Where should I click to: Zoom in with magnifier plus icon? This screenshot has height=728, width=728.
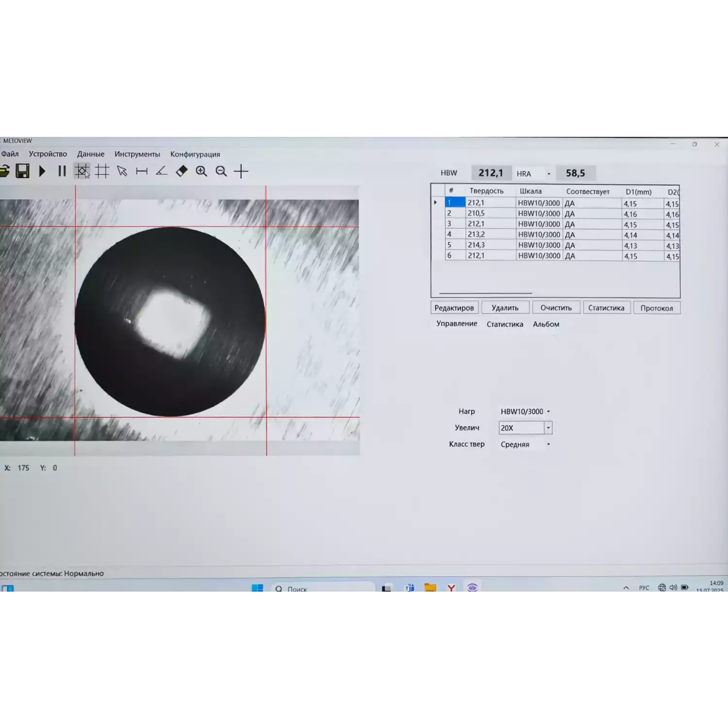[201, 171]
